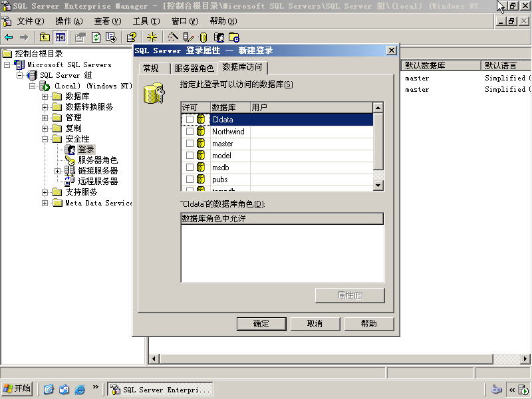This screenshot has height=399, width=532.
Task: Click the Register server toolbar icon
Action: pos(188,37)
